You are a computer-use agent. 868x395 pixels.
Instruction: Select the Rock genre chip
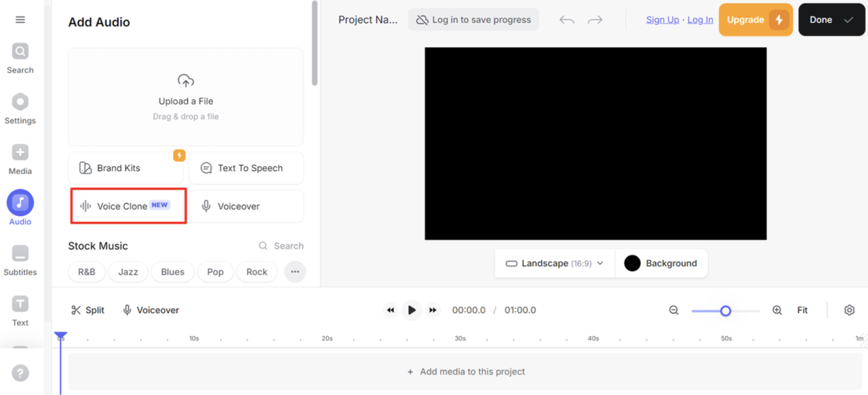coord(257,271)
